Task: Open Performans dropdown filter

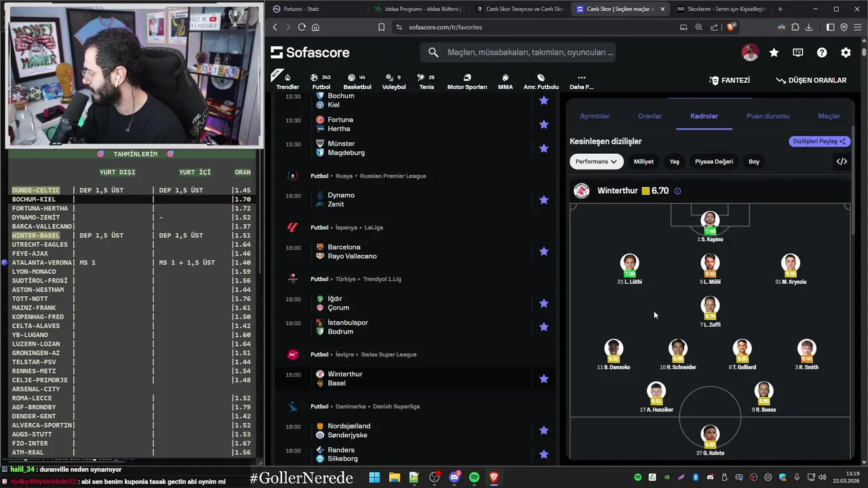Action: click(x=596, y=161)
